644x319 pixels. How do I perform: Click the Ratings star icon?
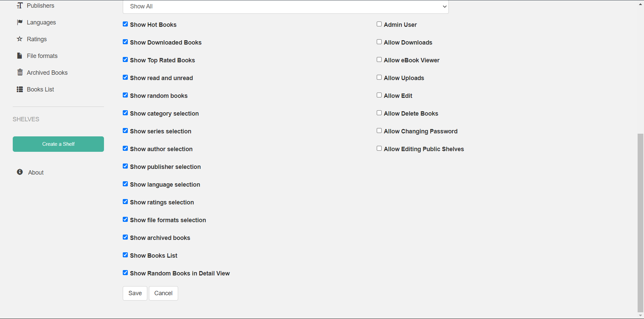pos(20,39)
